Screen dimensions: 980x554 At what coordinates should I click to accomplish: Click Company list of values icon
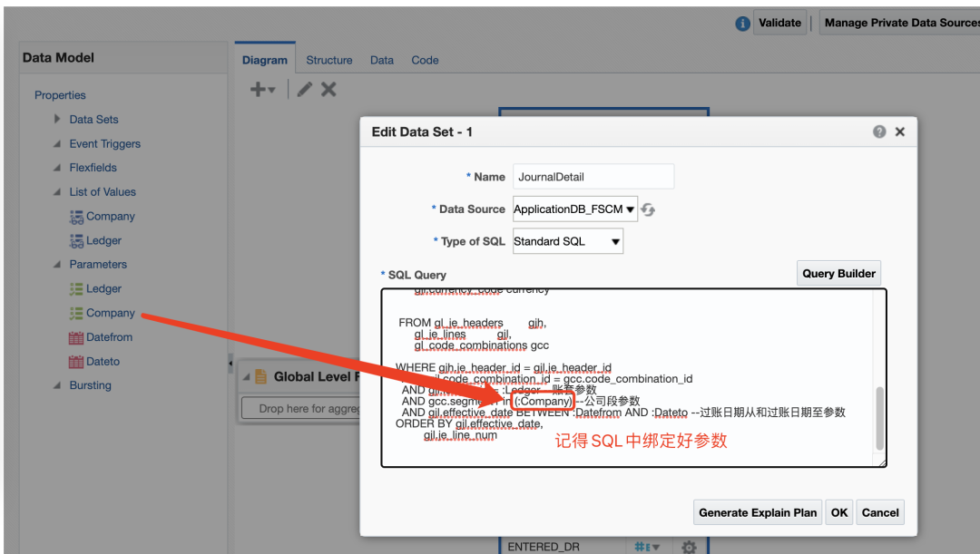pyautogui.click(x=76, y=217)
